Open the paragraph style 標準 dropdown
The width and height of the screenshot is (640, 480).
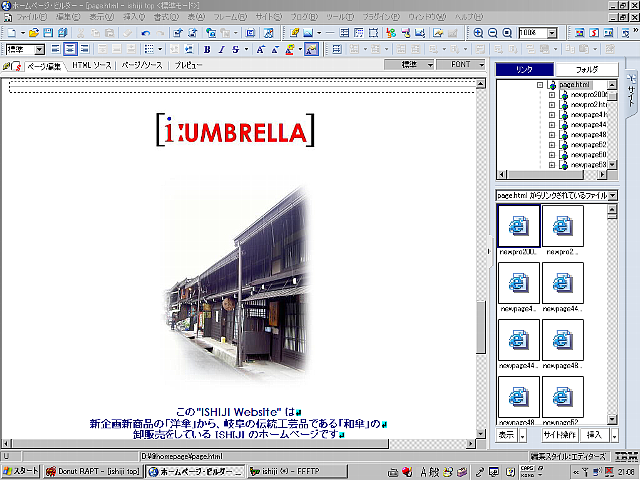click(x=40, y=50)
